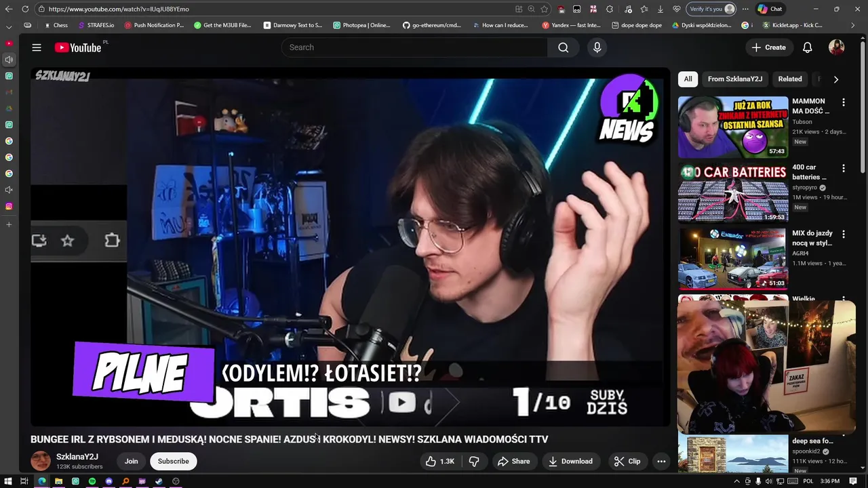Open the deep sea video thumbnail
The height and width of the screenshot is (488, 868).
pyautogui.click(x=733, y=454)
